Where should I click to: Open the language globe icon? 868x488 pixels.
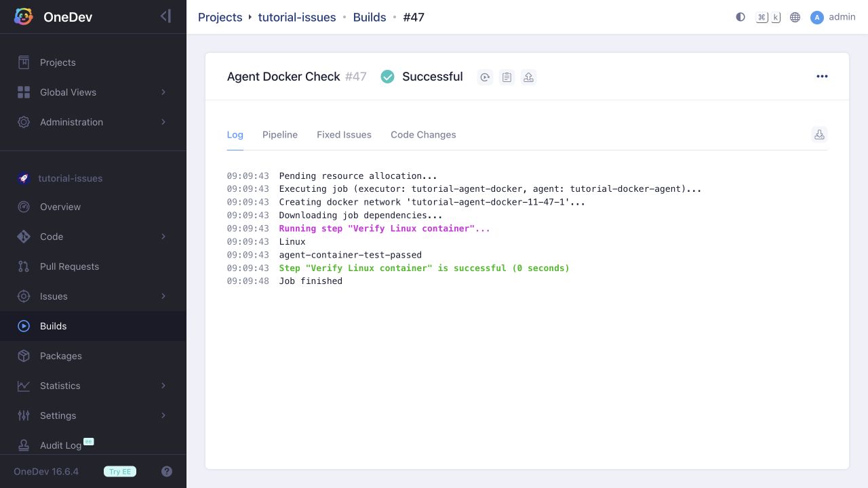point(795,17)
